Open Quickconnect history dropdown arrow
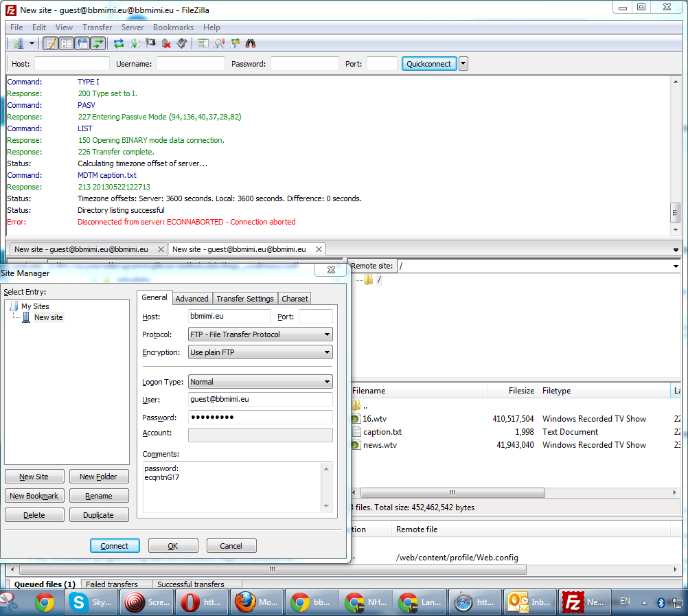 click(463, 64)
